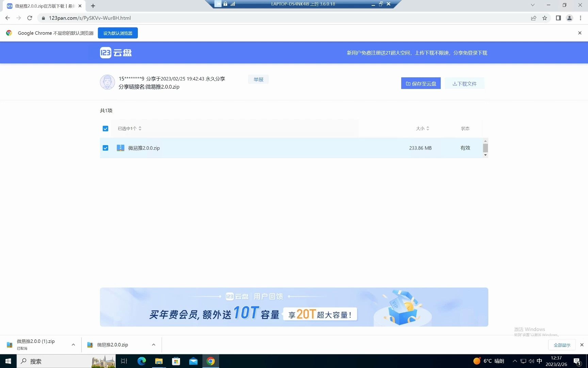Click scroll up arrow in file list
The width and height of the screenshot is (588, 368).
(x=485, y=141)
